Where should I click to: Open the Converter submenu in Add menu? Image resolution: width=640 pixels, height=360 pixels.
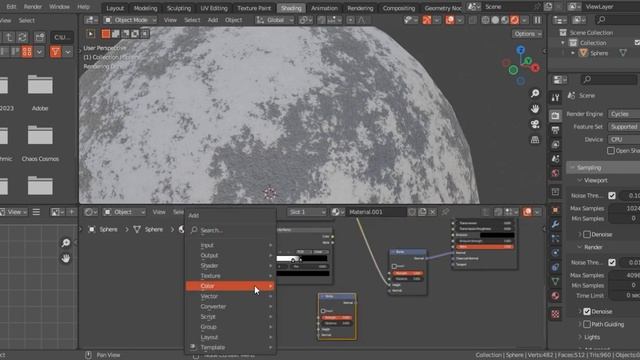(230, 306)
